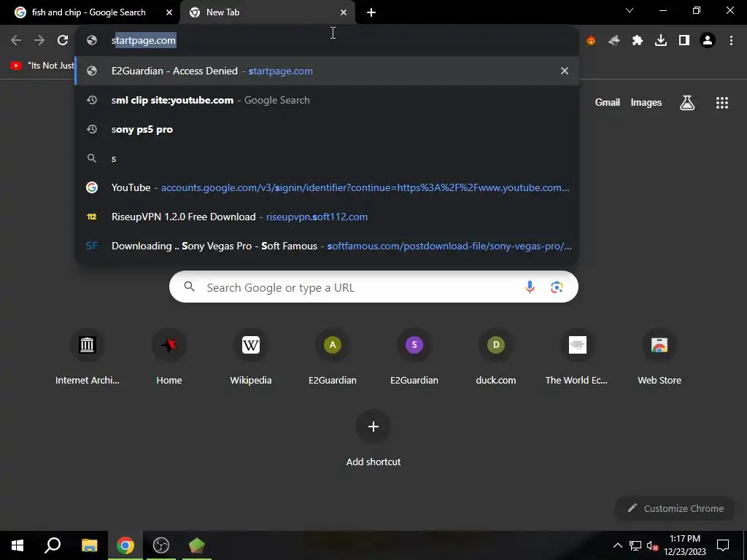
Task: Click the orange fox extension icon
Action: click(x=591, y=41)
